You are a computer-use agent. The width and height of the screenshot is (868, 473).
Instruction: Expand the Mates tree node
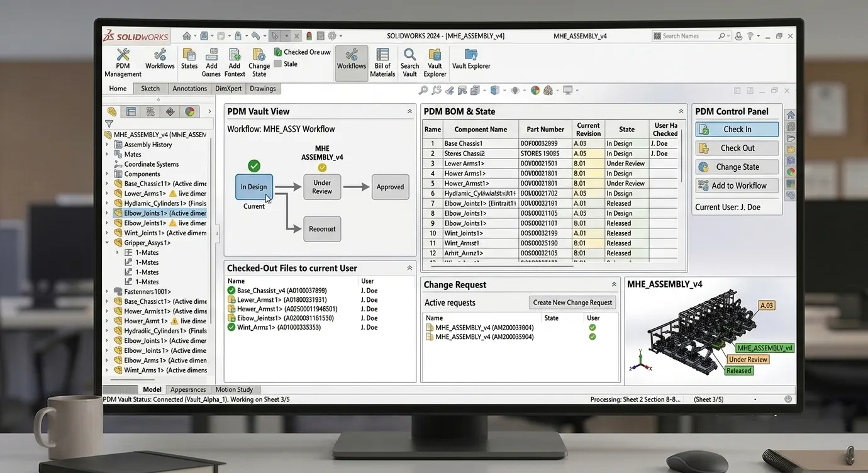(x=107, y=154)
